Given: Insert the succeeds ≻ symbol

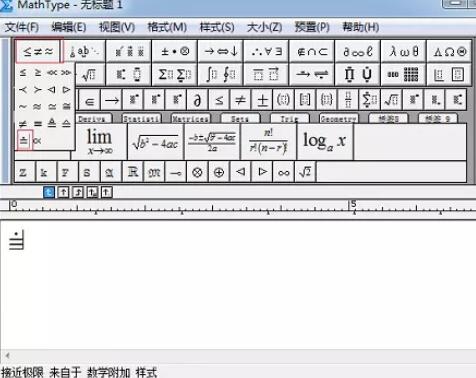Looking at the screenshot, I should (38, 89).
